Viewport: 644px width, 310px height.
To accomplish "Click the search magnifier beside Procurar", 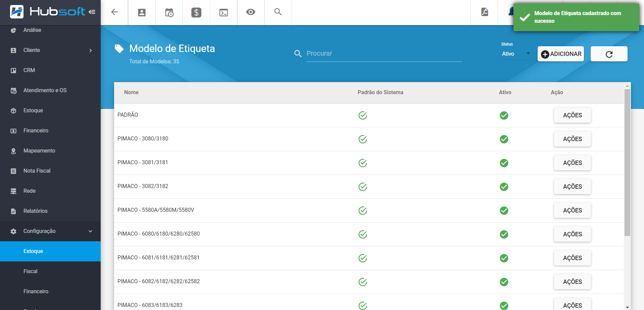I will point(298,53).
